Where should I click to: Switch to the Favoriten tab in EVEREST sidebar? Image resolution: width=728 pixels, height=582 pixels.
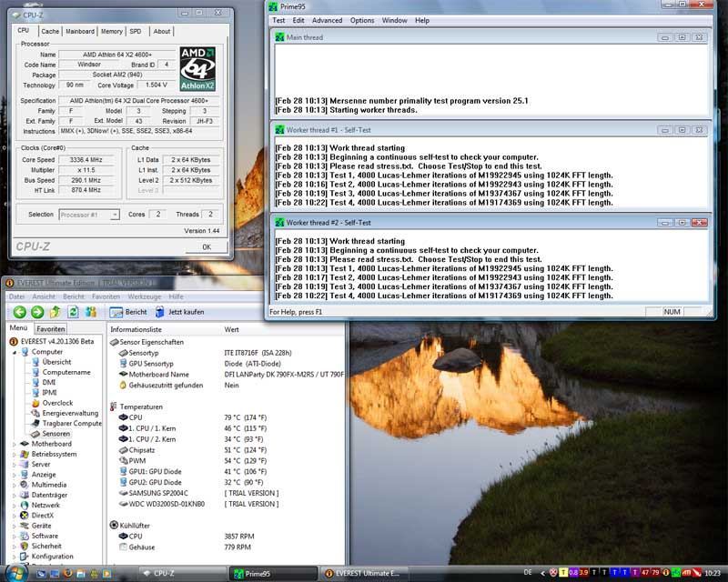tap(51, 328)
